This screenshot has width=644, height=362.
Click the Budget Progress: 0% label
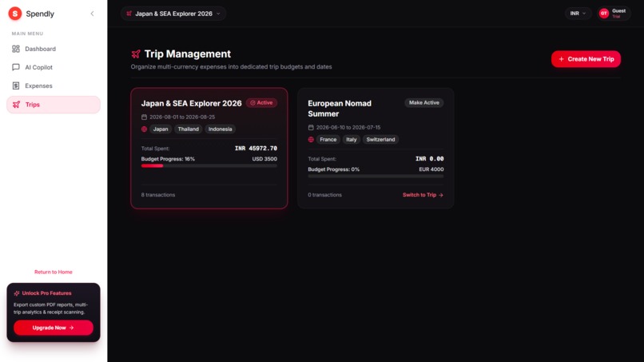[333, 169]
